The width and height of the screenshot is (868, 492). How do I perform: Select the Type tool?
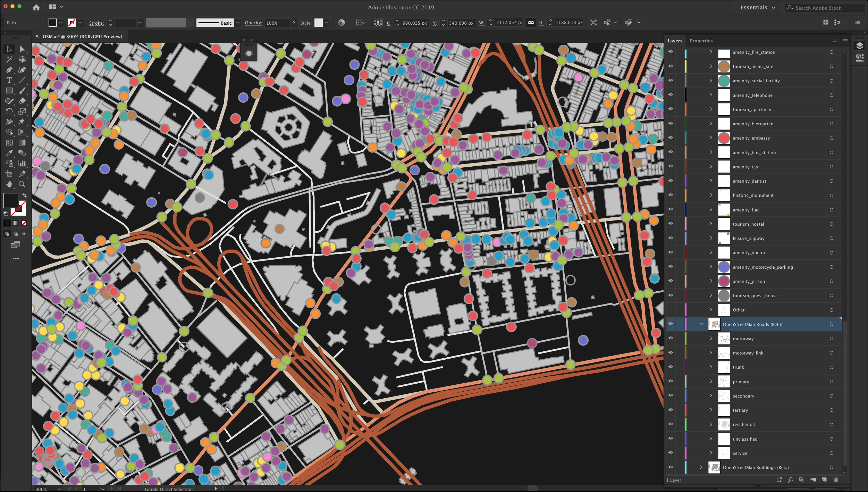tap(9, 80)
